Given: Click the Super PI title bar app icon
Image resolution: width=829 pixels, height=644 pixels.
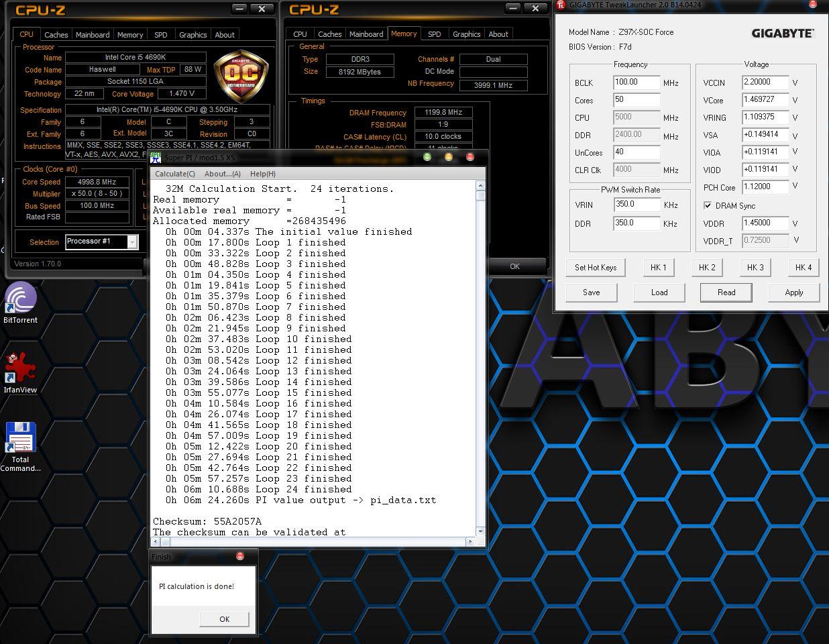Looking at the screenshot, I should (156, 157).
